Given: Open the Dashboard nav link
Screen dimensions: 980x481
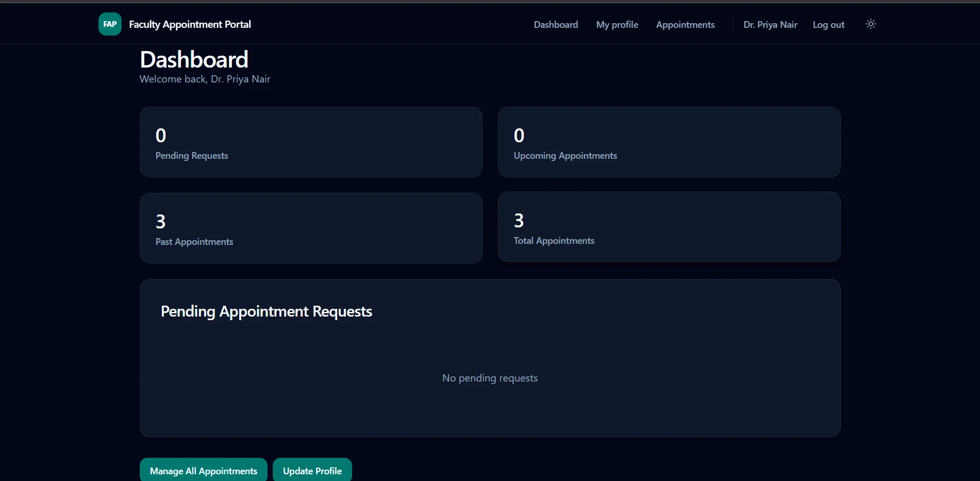Looking at the screenshot, I should pyautogui.click(x=556, y=25).
